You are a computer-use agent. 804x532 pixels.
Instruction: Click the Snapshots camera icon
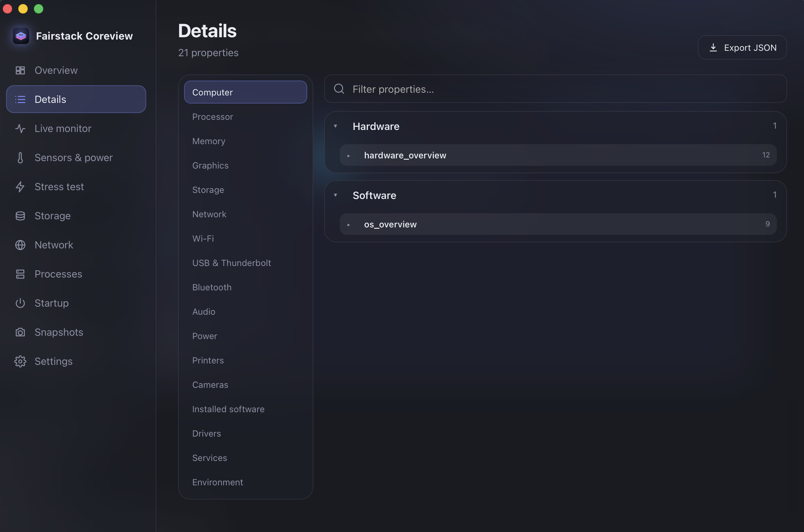tap(20, 332)
